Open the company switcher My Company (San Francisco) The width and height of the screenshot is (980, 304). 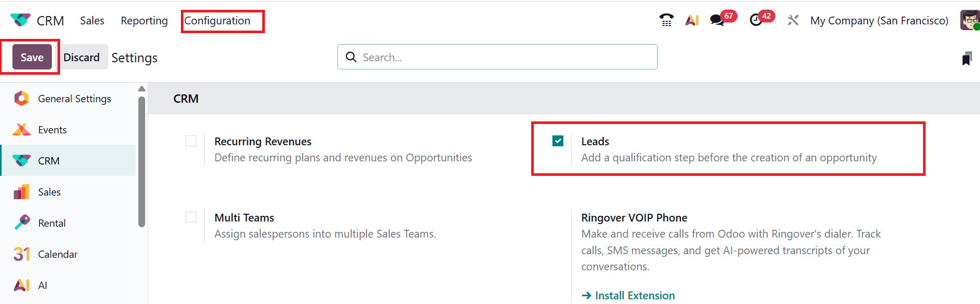pos(879,21)
